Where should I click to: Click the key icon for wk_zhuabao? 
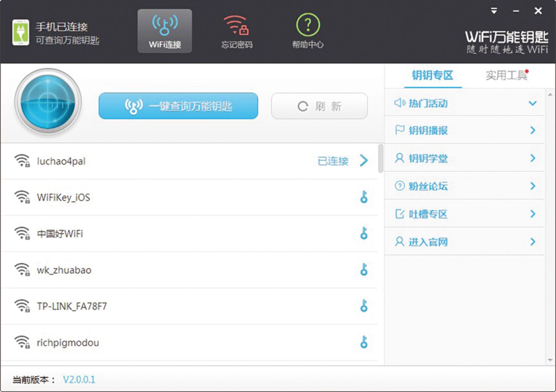pos(364,269)
